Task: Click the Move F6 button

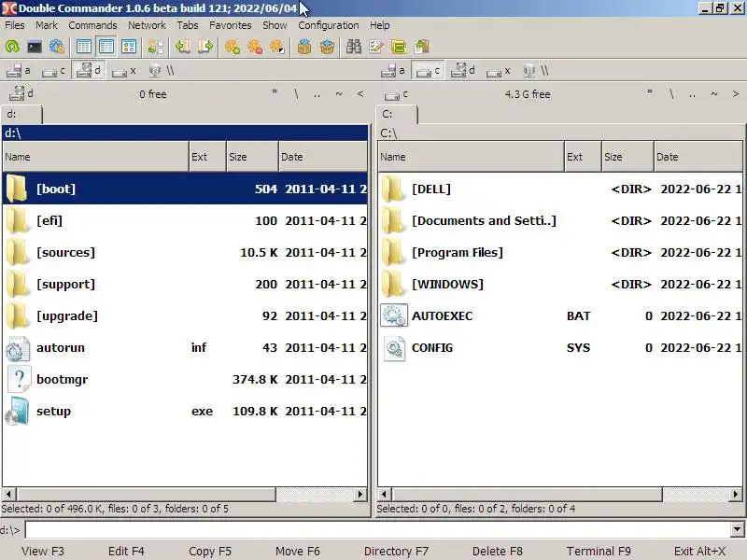Action: (297, 551)
